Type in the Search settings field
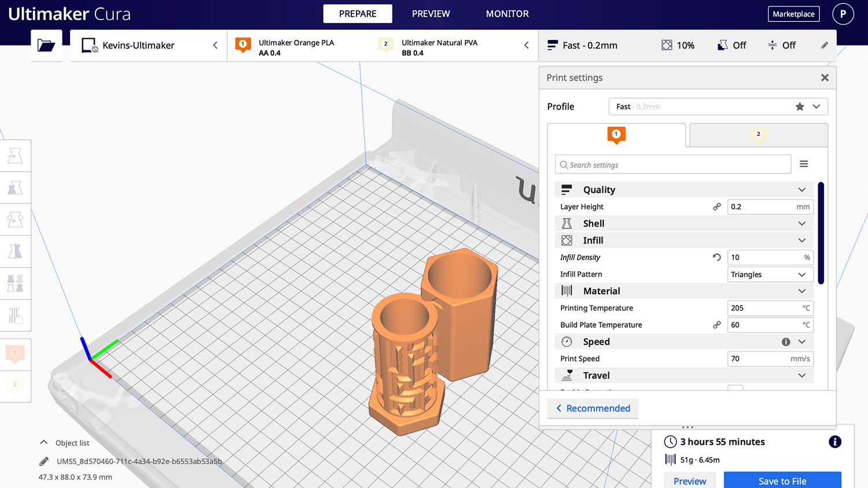The width and height of the screenshot is (868, 488). 672,164
